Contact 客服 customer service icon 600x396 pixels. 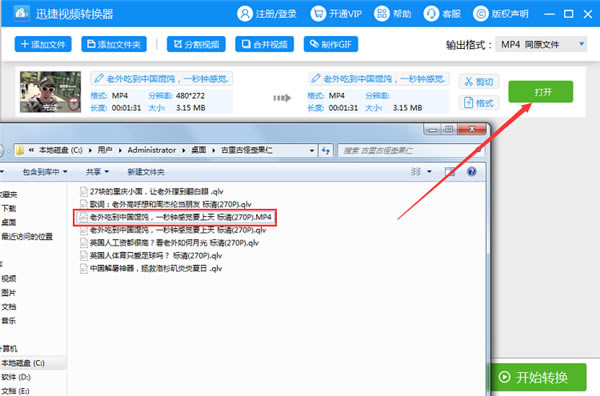point(431,14)
